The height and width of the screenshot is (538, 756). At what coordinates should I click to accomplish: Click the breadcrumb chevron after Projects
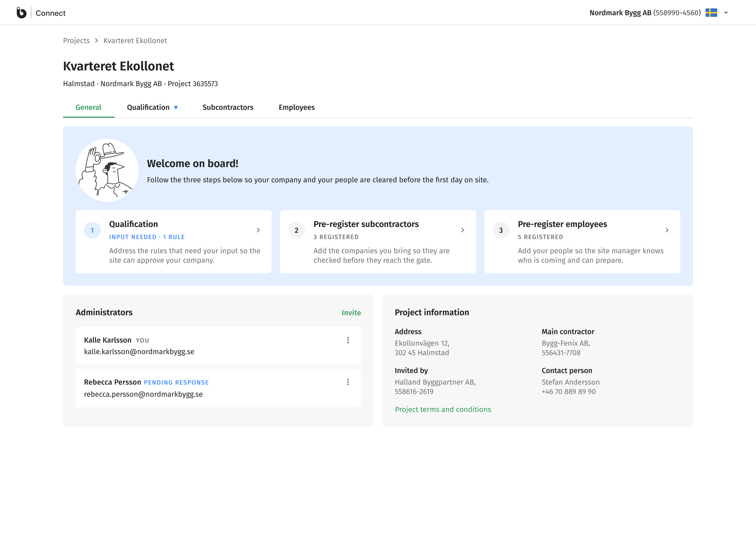pyautogui.click(x=96, y=40)
